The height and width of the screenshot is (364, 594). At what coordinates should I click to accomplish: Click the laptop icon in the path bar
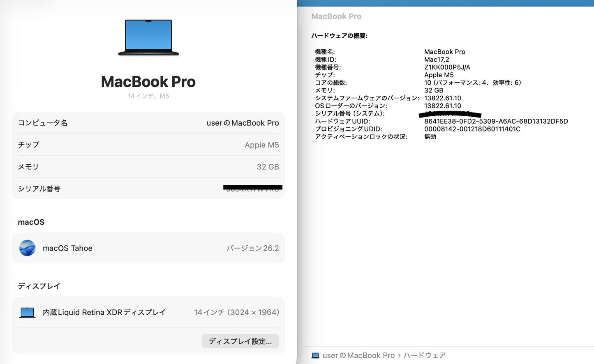(x=315, y=355)
